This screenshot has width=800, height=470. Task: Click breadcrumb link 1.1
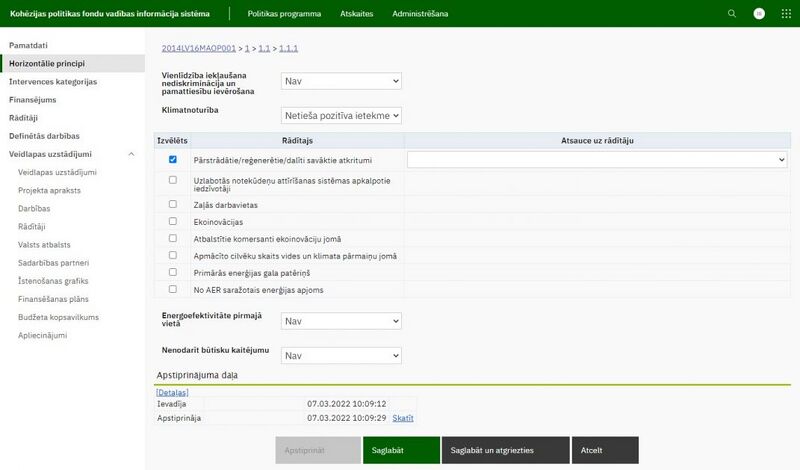pyautogui.click(x=264, y=48)
